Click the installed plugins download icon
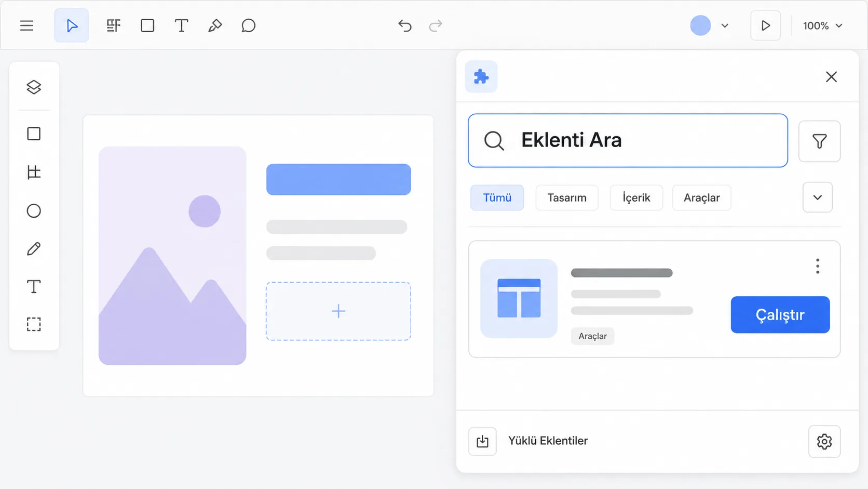This screenshot has width=868, height=489. 482,441
